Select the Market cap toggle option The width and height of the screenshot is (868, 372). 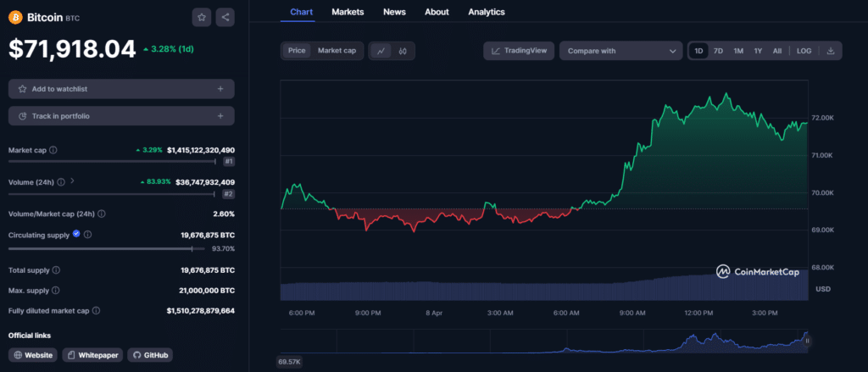click(x=337, y=51)
